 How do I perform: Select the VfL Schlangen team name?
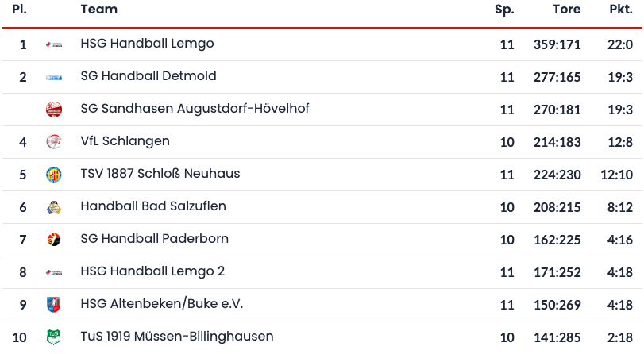click(125, 141)
